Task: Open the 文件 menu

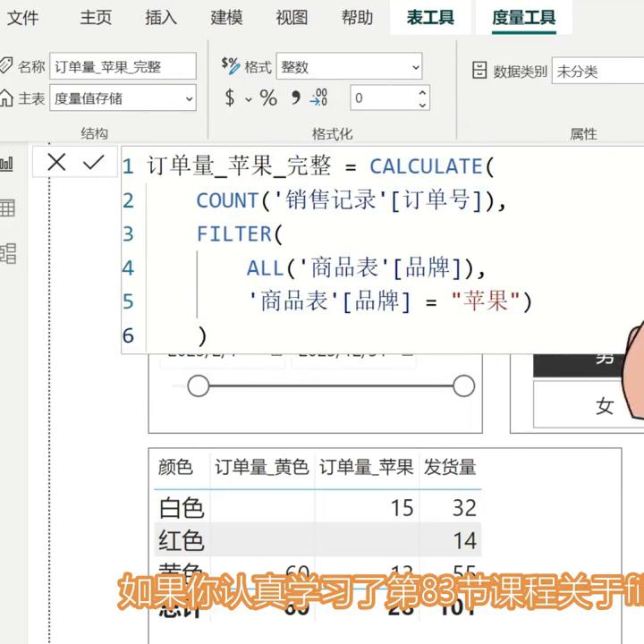Action: click(23, 17)
